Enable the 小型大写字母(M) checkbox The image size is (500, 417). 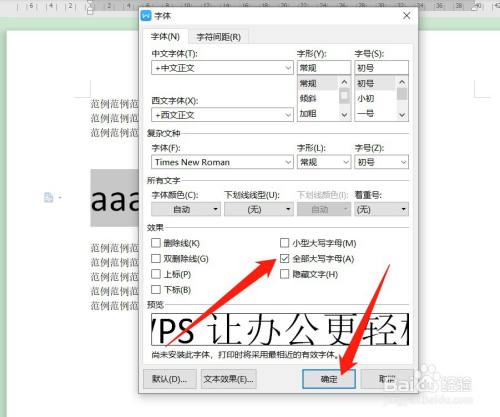click(x=284, y=243)
